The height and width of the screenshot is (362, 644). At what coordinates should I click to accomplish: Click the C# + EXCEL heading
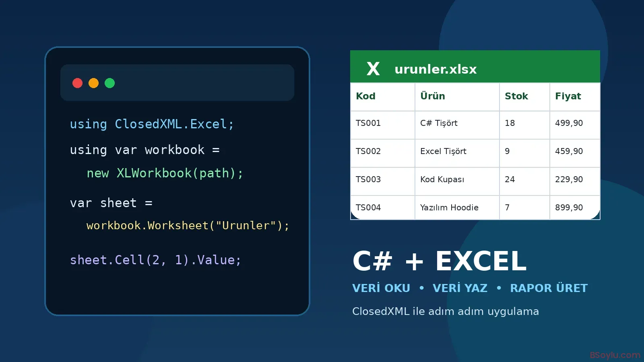tap(440, 261)
